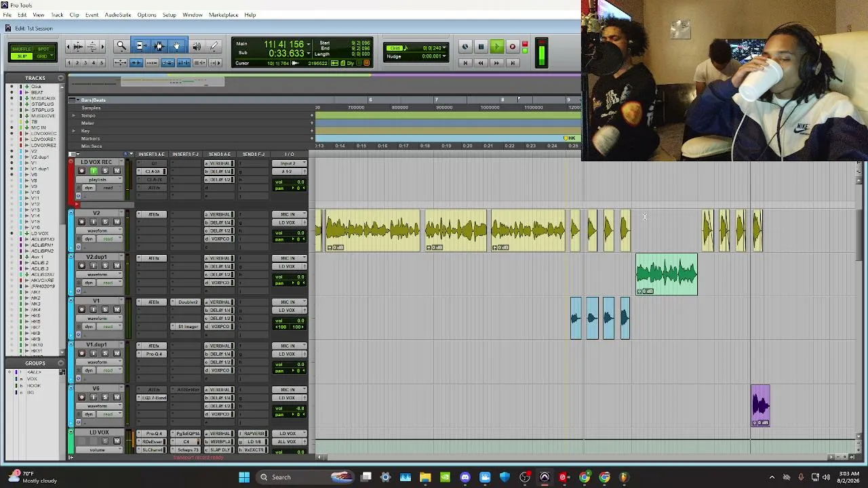Open the Groups list panel menu

[62, 363]
